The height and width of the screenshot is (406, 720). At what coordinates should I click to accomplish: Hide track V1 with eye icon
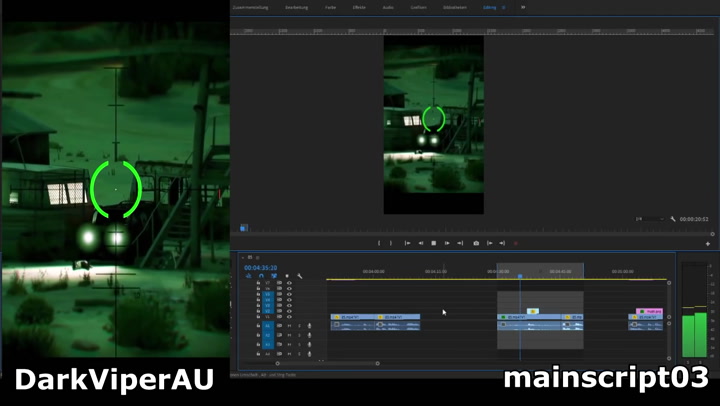pyautogui.click(x=289, y=317)
